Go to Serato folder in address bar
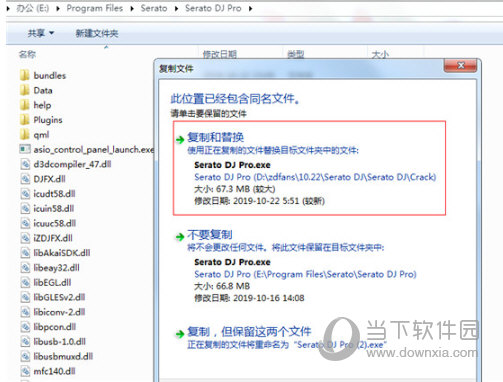503x382 pixels. [x=154, y=8]
